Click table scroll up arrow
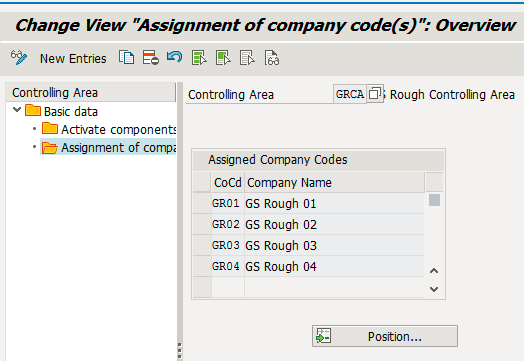524x361 pixels. point(434,271)
